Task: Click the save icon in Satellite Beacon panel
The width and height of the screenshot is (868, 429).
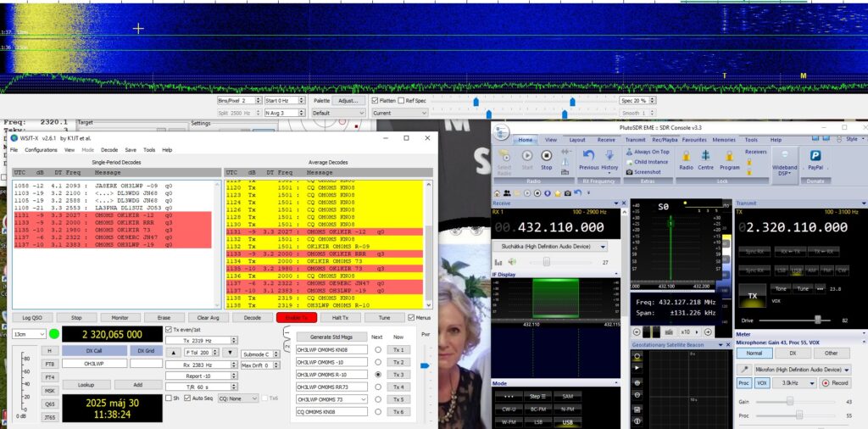Action: tap(637, 409)
